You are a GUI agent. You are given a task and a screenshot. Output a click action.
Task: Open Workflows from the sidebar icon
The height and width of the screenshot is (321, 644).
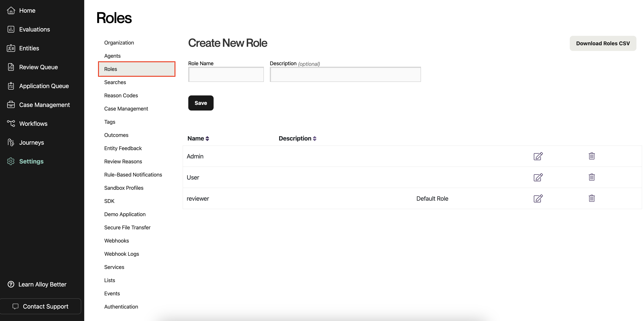[x=11, y=124]
